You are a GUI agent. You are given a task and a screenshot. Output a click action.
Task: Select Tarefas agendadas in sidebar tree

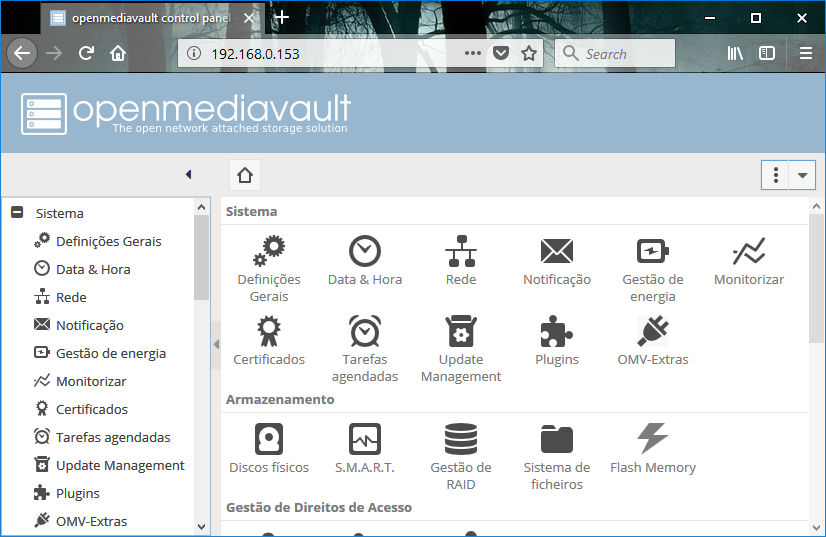click(113, 437)
